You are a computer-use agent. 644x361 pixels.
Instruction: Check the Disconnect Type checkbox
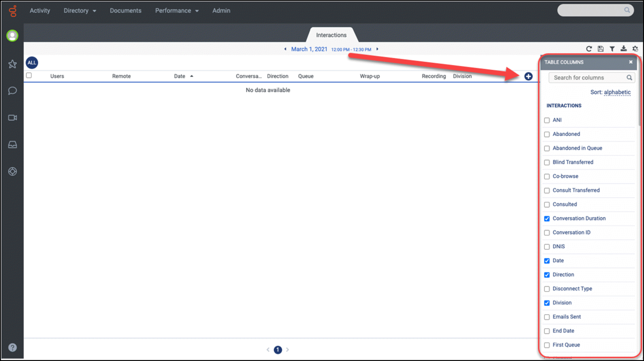point(547,289)
